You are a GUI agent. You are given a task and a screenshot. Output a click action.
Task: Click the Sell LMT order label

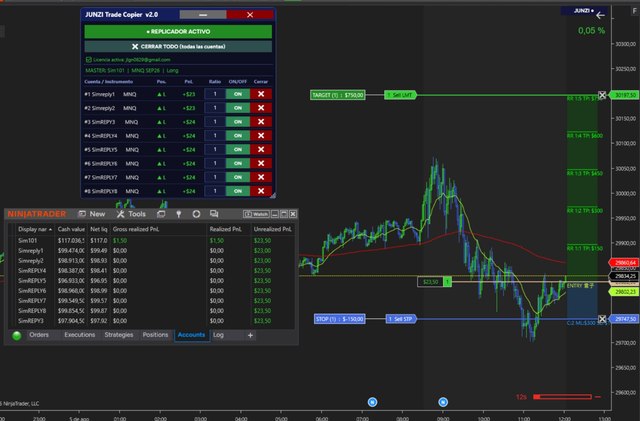click(400, 95)
